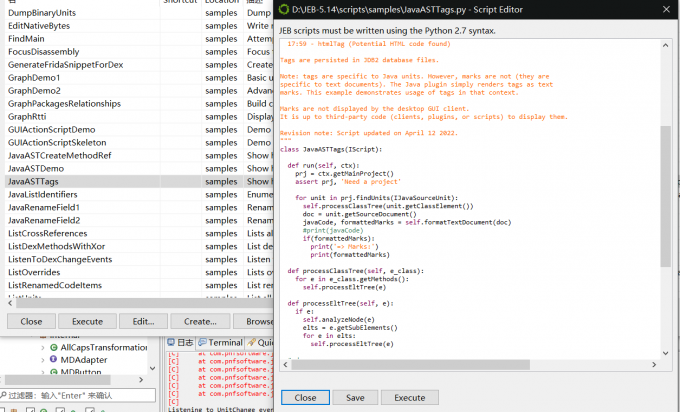Expand the AllCapsTransformation tree node
The width and height of the screenshot is (680, 412).
42,347
